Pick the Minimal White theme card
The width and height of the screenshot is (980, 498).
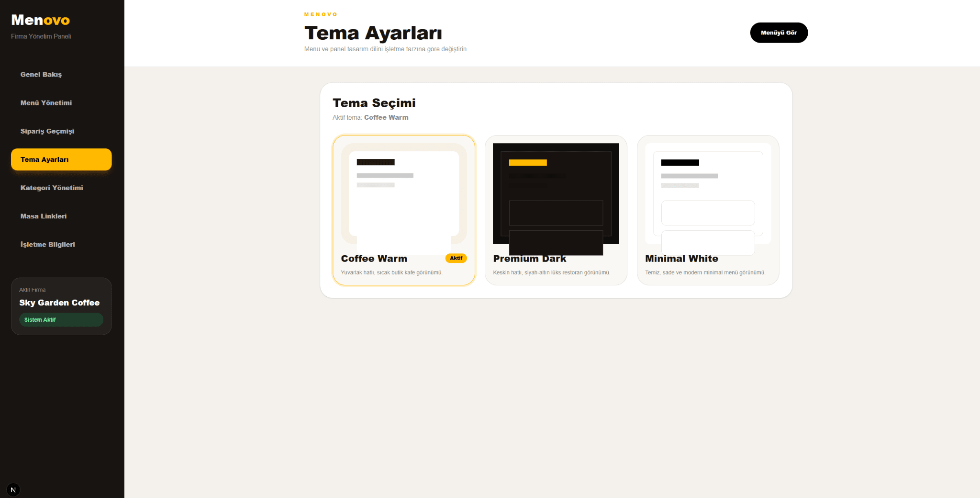[708, 210]
